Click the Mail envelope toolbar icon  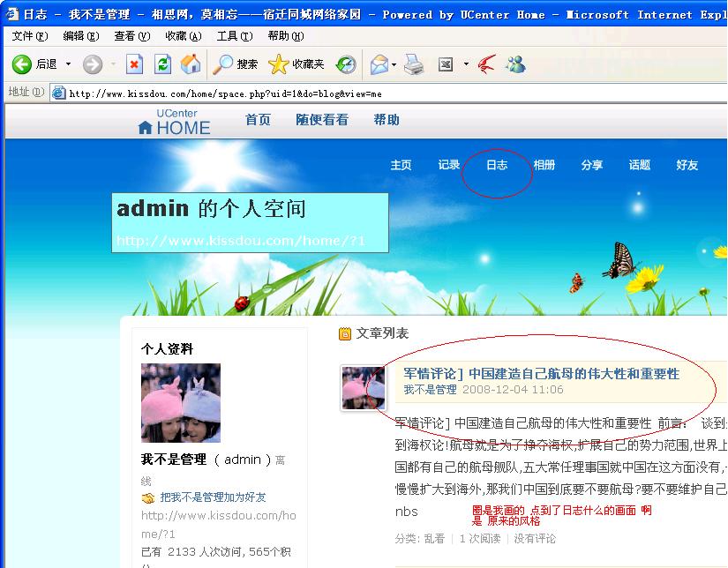pos(379,64)
